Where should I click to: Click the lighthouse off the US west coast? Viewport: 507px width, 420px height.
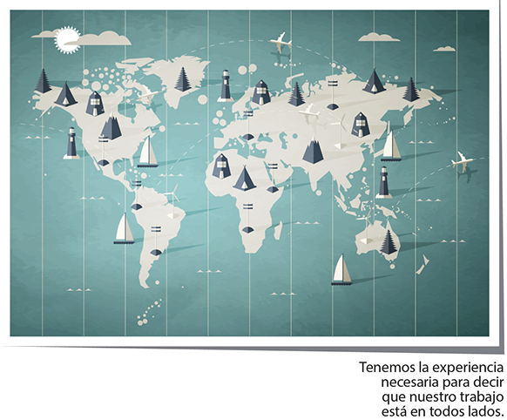71,143
